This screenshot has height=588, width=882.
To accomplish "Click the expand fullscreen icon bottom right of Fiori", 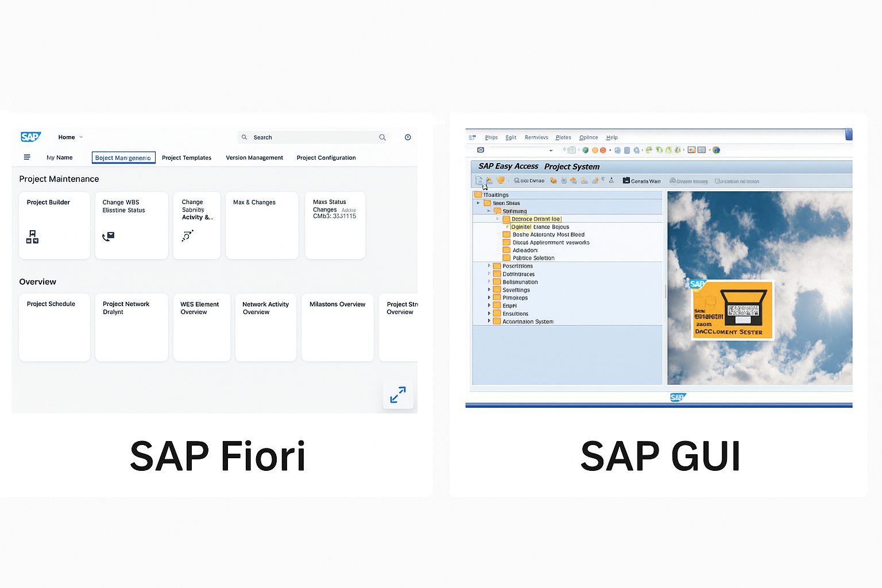I will [x=398, y=395].
